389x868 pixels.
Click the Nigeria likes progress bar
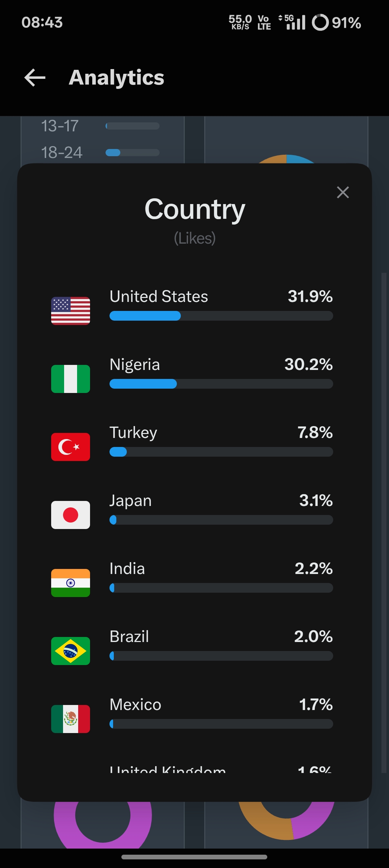[221, 384]
